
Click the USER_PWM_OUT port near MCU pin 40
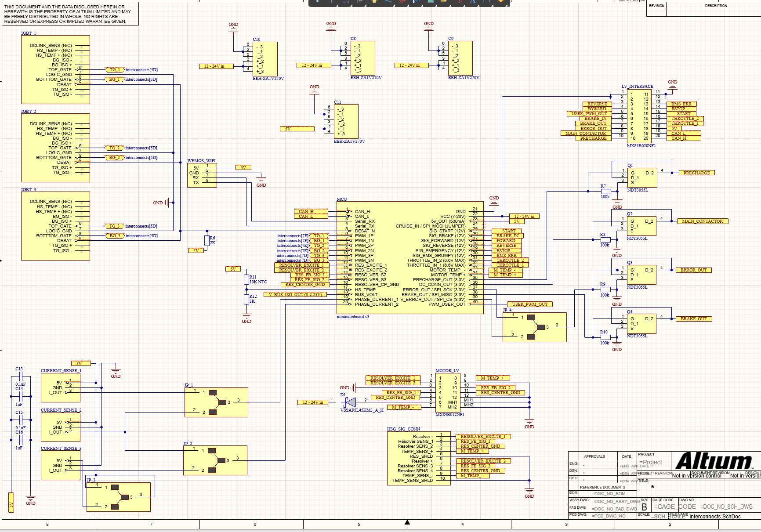tap(529, 304)
